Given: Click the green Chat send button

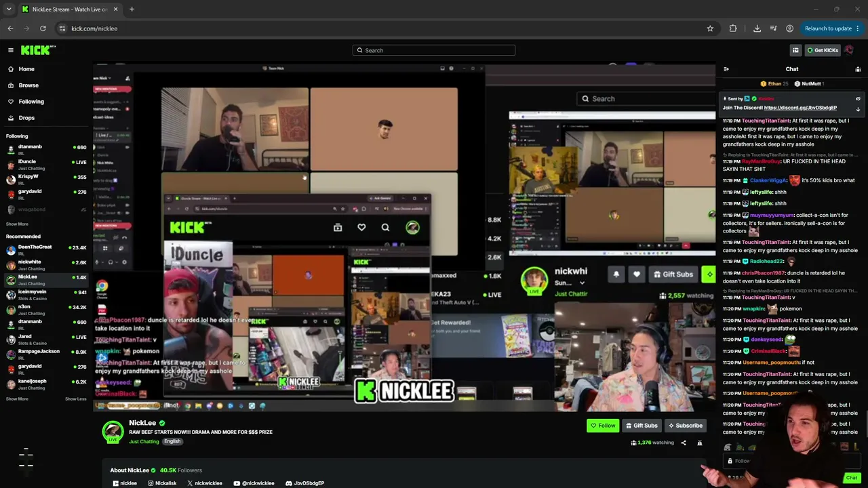Looking at the screenshot, I should coord(852,478).
